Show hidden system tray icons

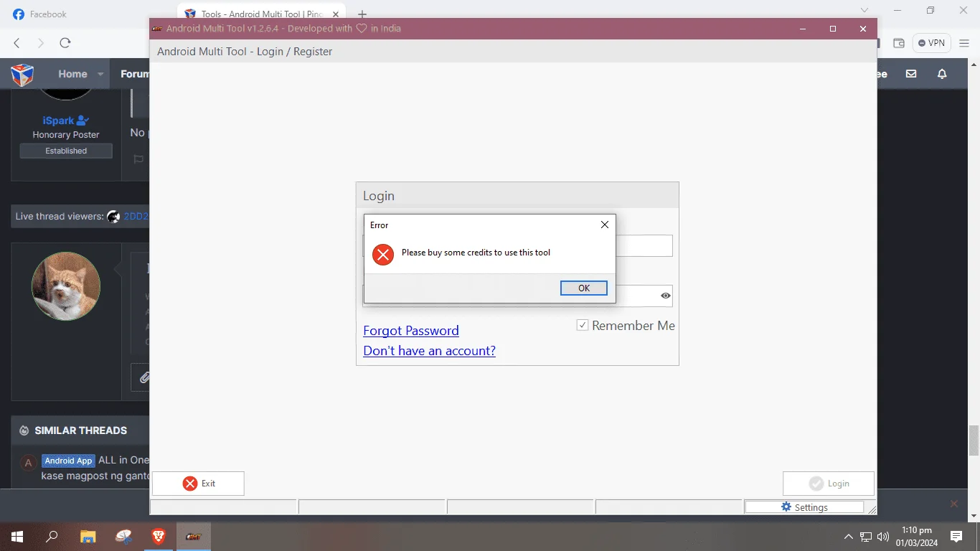(849, 537)
